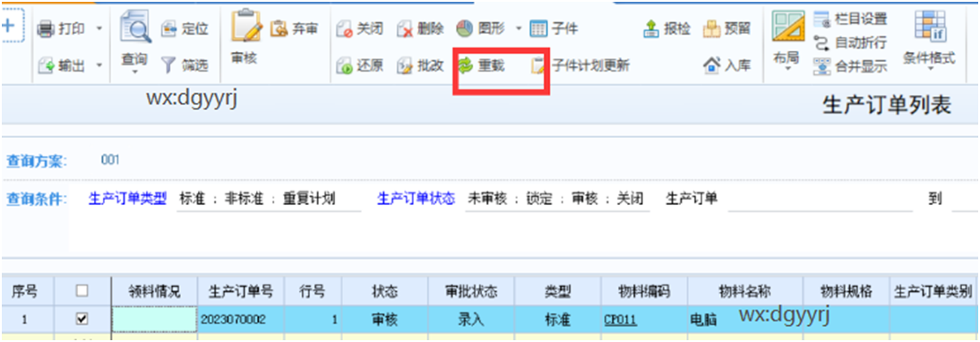Click the 物料名称 column header
The image size is (980, 342).
click(x=745, y=291)
